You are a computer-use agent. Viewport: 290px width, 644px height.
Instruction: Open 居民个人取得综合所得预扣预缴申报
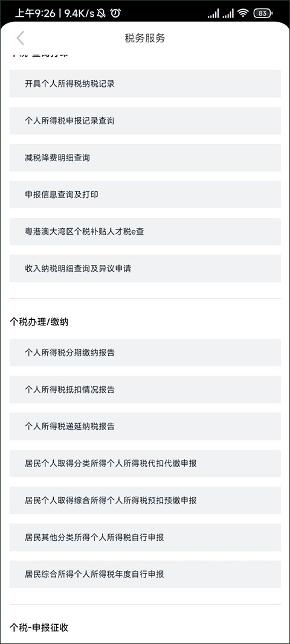(x=145, y=500)
